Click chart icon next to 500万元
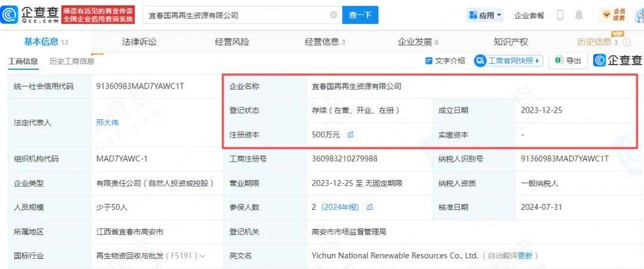Viewport: 644px width, 269px height. pyautogui.click(x=351, y=134)
